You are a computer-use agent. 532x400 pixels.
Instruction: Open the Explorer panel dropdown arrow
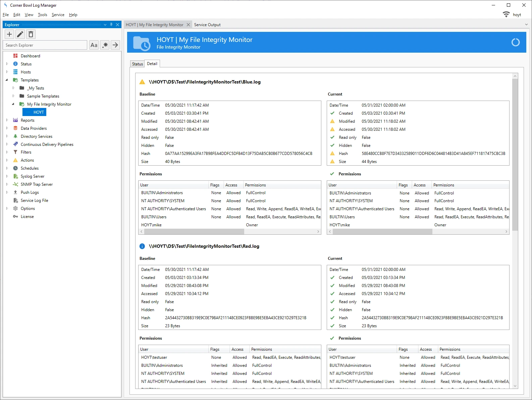[105, 24]
